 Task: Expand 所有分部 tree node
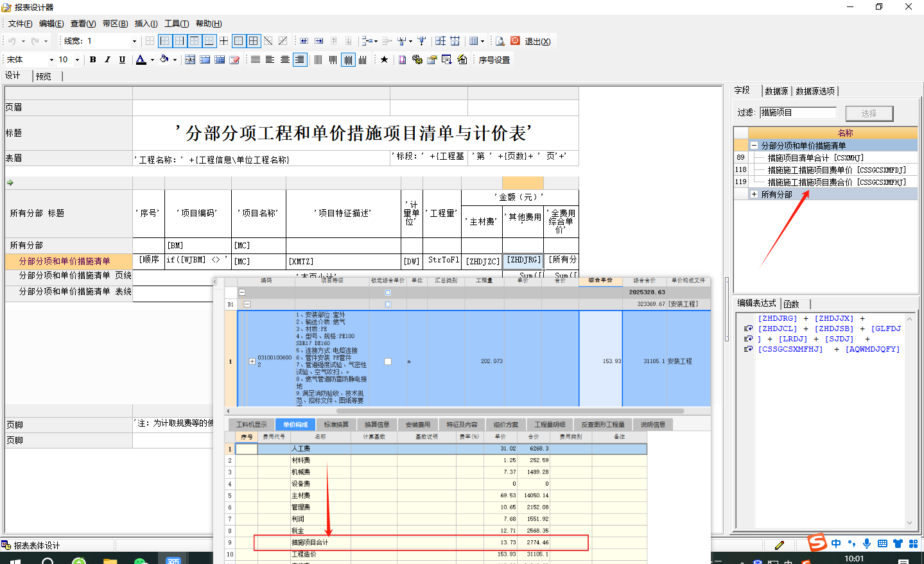[754, 194]
